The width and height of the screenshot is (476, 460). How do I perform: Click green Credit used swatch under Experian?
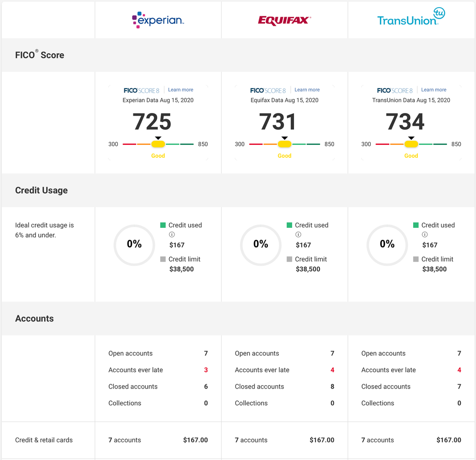click(x=163, y=225)
